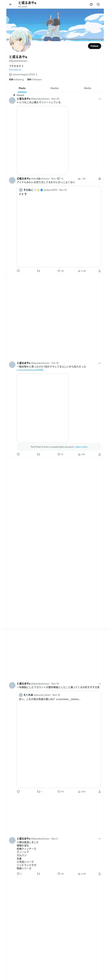Open reply on the Nov 2 post
Viewport: 110px width, 980px height.
[18, 874]
